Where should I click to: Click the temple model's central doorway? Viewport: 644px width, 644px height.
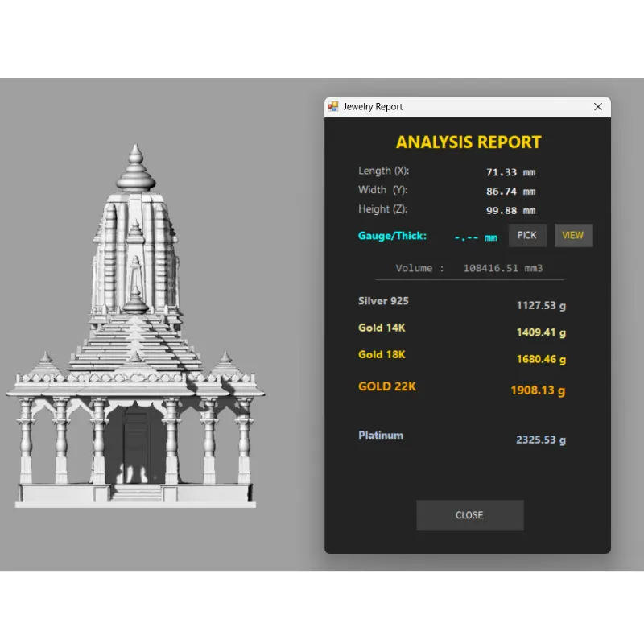pos(135,447)
